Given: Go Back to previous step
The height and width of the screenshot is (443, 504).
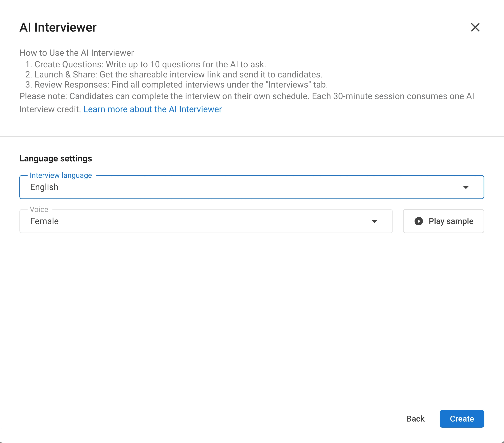Looking at the screenshot, I should coord(415,419).
